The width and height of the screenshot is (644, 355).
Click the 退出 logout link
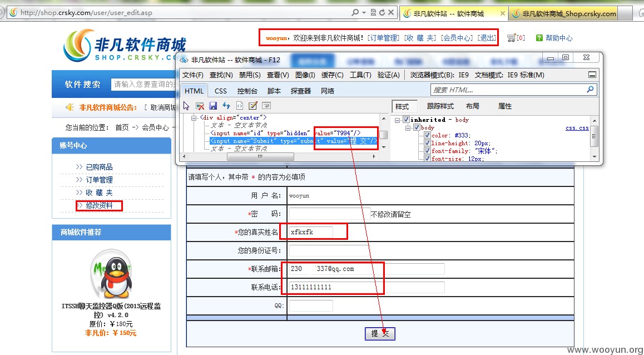pos(487,38)
